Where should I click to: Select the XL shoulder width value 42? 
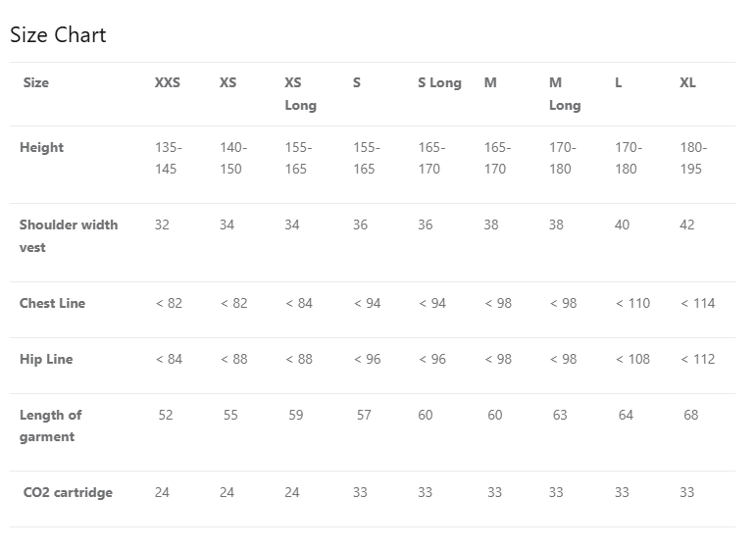point(686,225)
